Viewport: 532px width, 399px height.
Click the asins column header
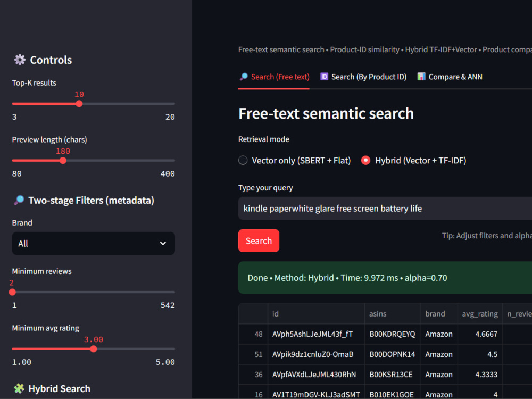(x=393, y=314)
